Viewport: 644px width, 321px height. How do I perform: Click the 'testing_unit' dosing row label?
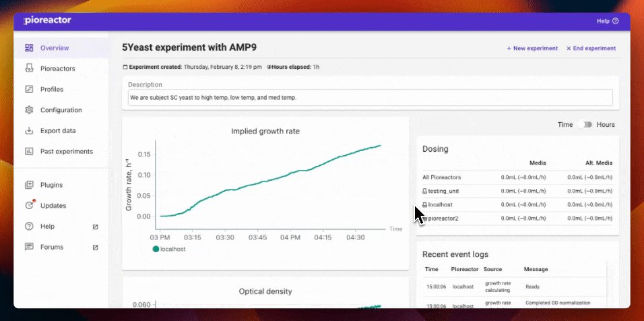443,191
